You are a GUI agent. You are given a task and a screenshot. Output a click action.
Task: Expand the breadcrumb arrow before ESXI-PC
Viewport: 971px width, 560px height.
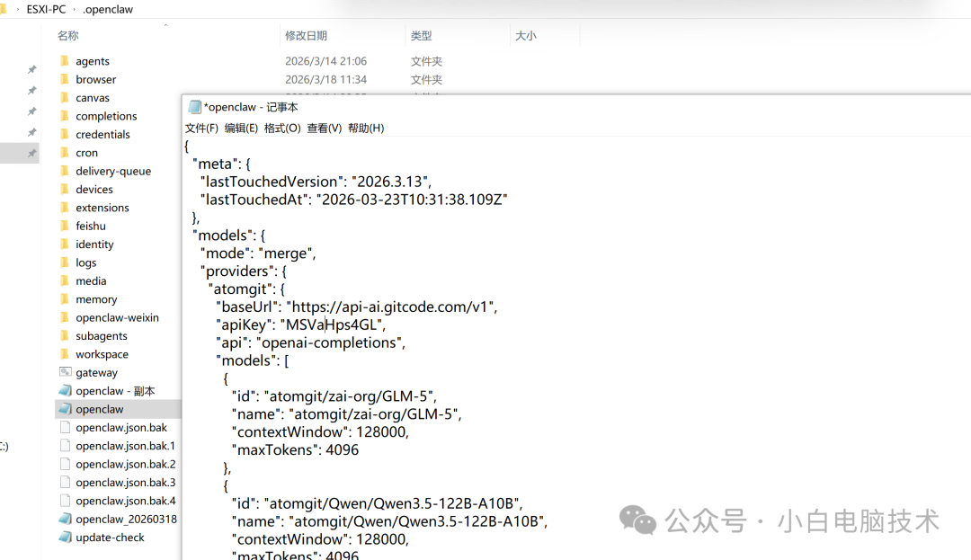coord(17,9)
